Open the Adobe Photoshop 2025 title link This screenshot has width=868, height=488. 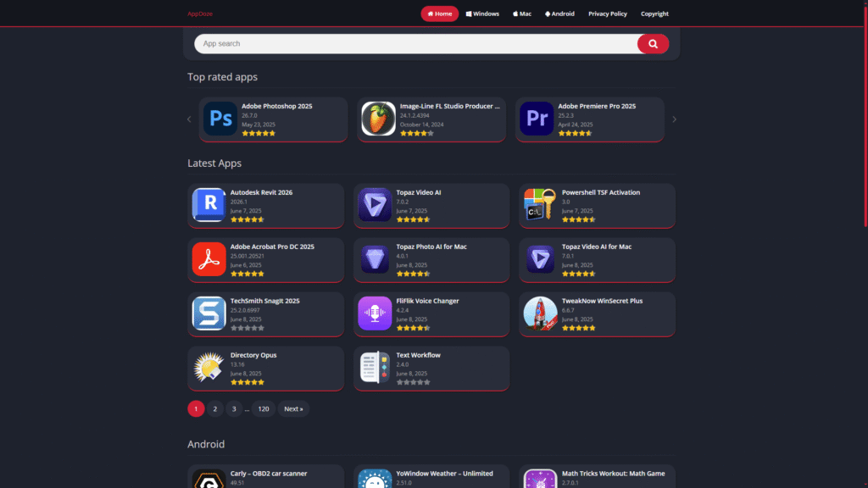click(x=277, y=106)
